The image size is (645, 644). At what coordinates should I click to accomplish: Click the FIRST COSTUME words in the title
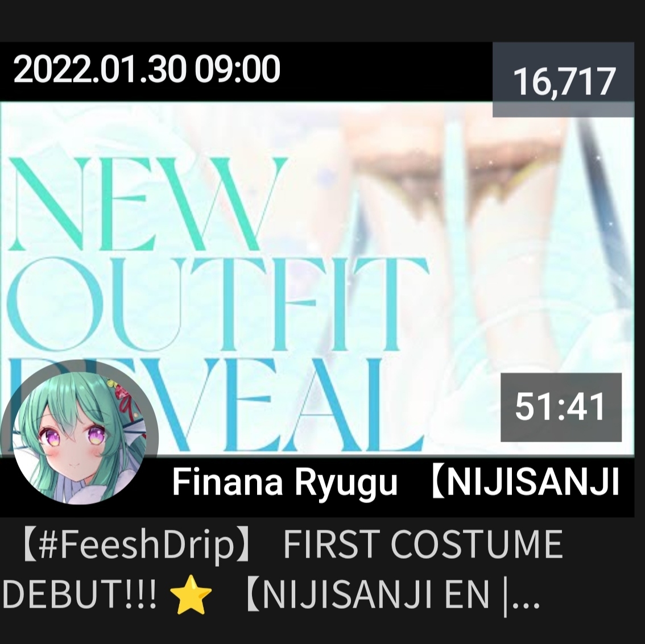pos(423,545)
